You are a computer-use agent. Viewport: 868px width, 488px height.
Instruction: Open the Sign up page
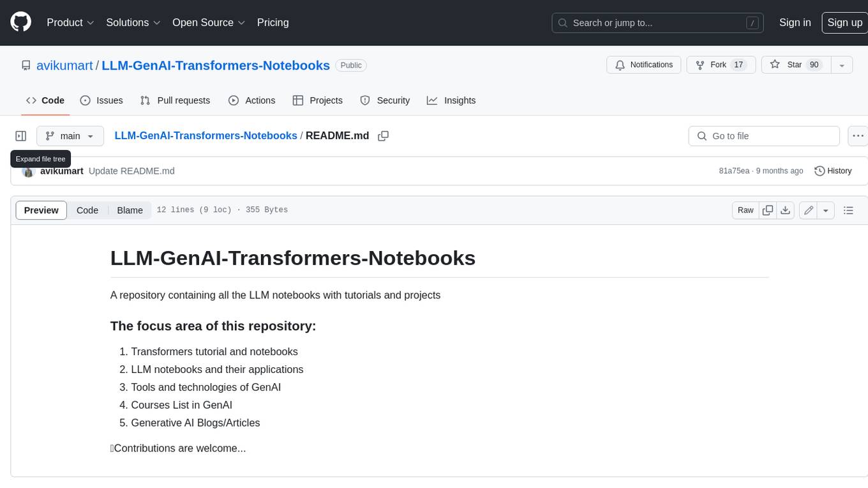click(x=844, y=22)
